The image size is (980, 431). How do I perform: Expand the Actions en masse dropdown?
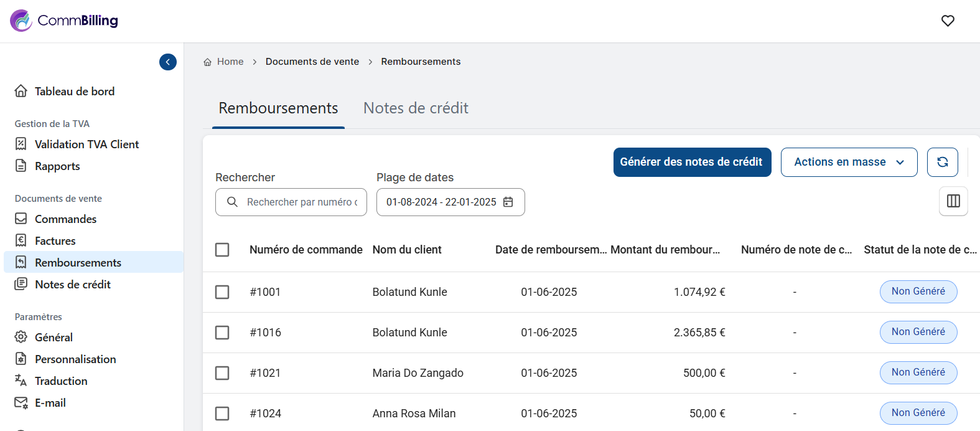click(849, 162)
